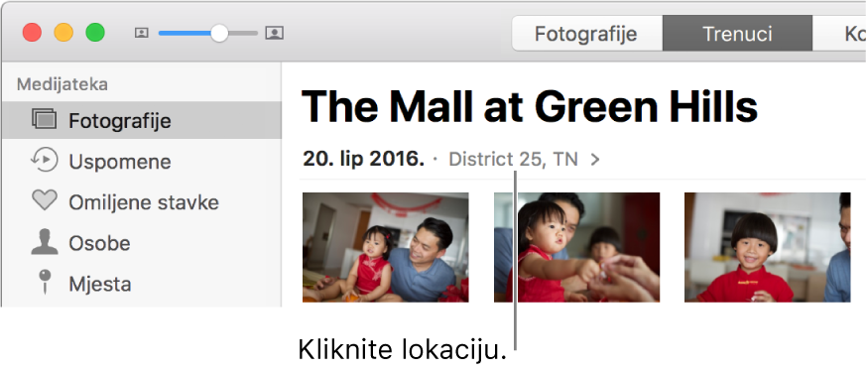
Task: Click the Omiljene stavke heart icon
Action: (45, 201)
